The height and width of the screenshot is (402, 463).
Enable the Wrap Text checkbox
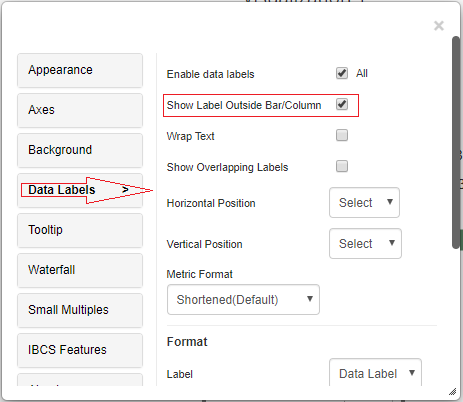pyautogui.click(x=342, y=135)
